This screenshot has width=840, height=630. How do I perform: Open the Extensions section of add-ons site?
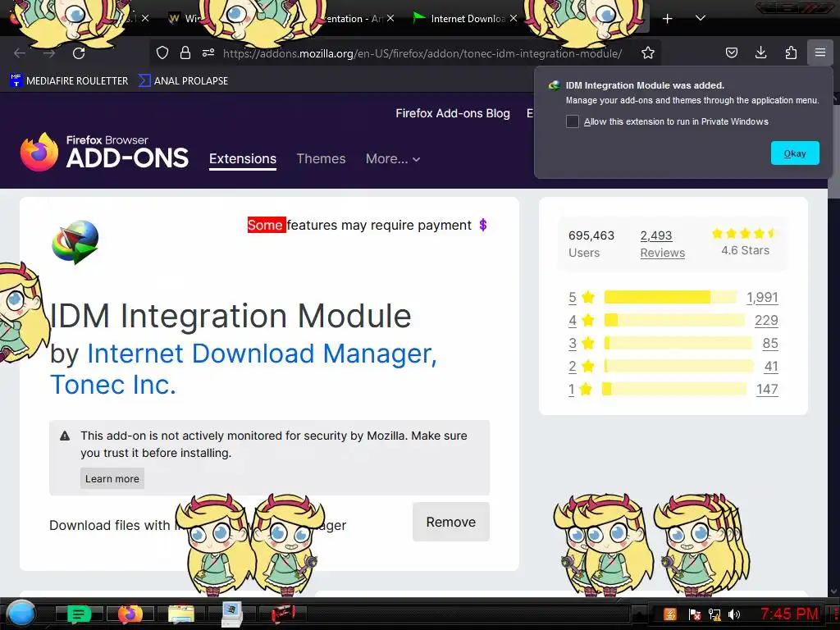pyautogui.click(x=243, y=158)
